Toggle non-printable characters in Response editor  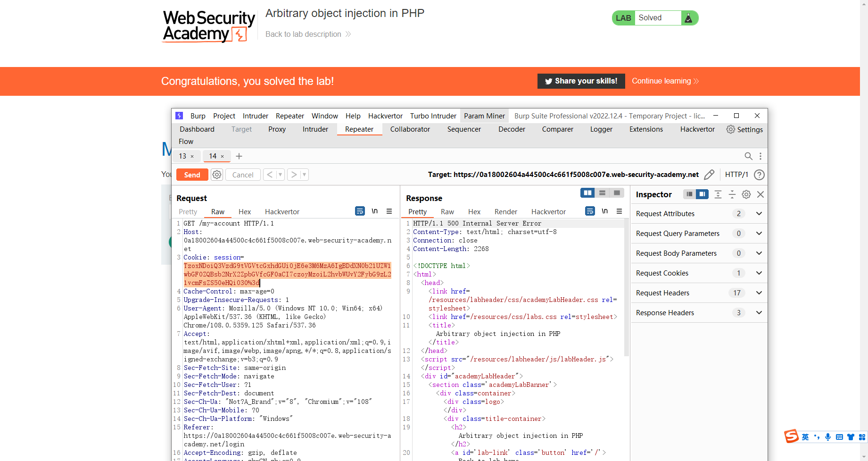tap(604, 211)
